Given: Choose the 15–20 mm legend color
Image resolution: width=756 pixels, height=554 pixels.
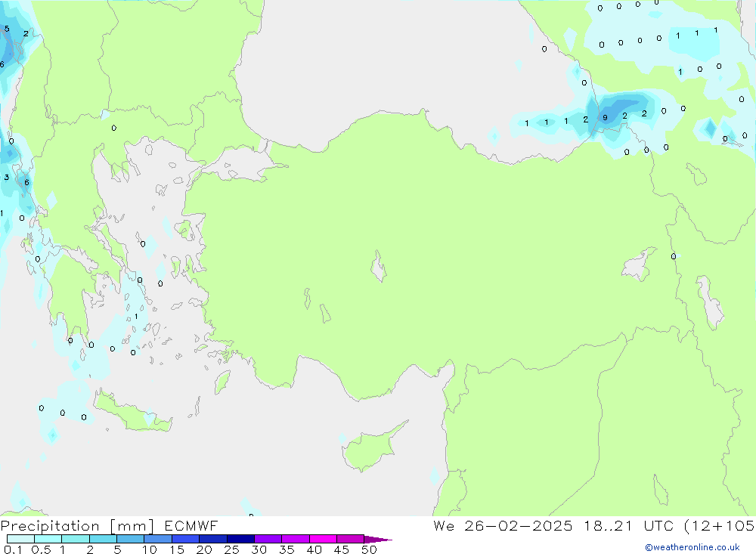Looking at the screenshot, I should tap(186, 539).
